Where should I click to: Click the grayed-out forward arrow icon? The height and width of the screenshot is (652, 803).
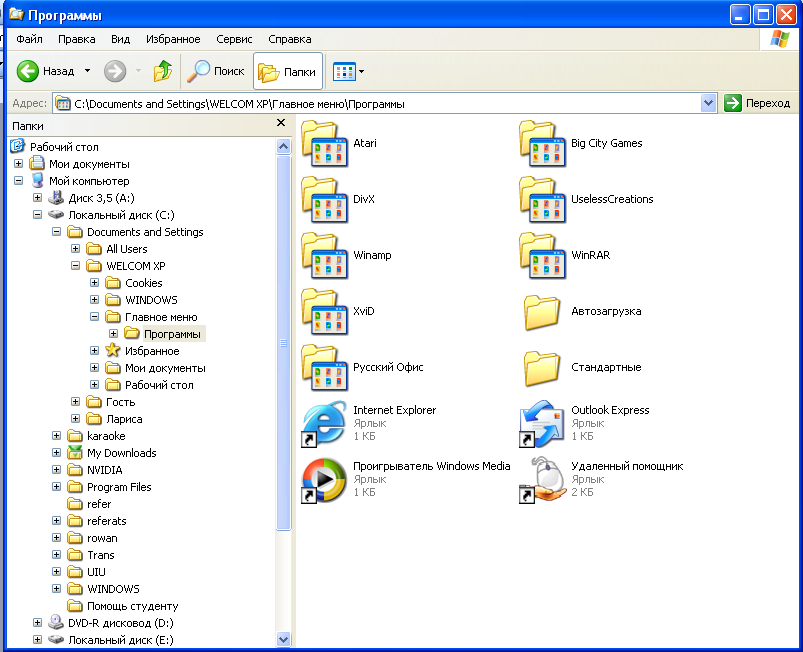(x=115, y=71)
